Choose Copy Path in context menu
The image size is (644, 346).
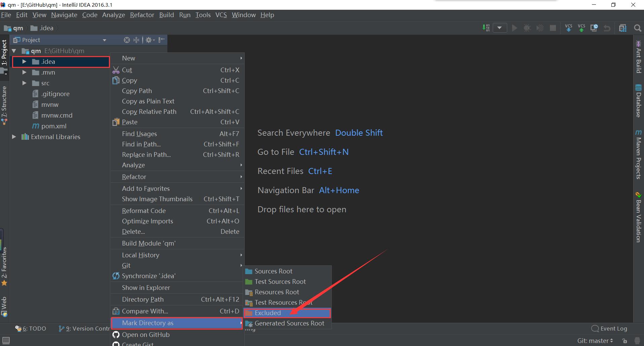177,91
